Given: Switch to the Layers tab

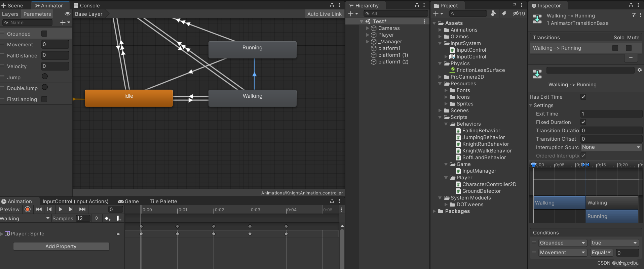Looking at the screenshot, I should (x=10, y=14).
